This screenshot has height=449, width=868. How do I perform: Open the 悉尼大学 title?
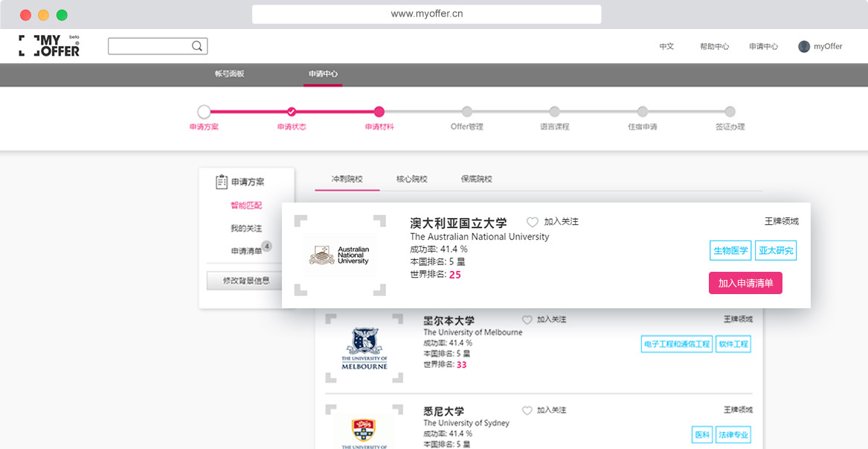point(443,412)
